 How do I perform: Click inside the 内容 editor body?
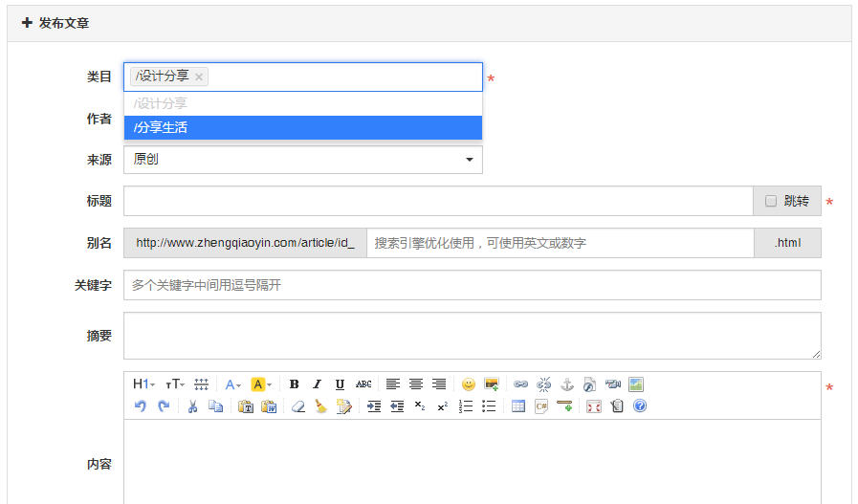tap(473, 463)
